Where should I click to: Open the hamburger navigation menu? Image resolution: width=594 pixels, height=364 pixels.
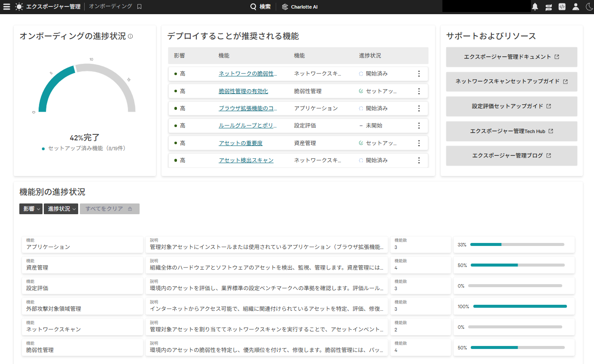[x=7, y=6]
